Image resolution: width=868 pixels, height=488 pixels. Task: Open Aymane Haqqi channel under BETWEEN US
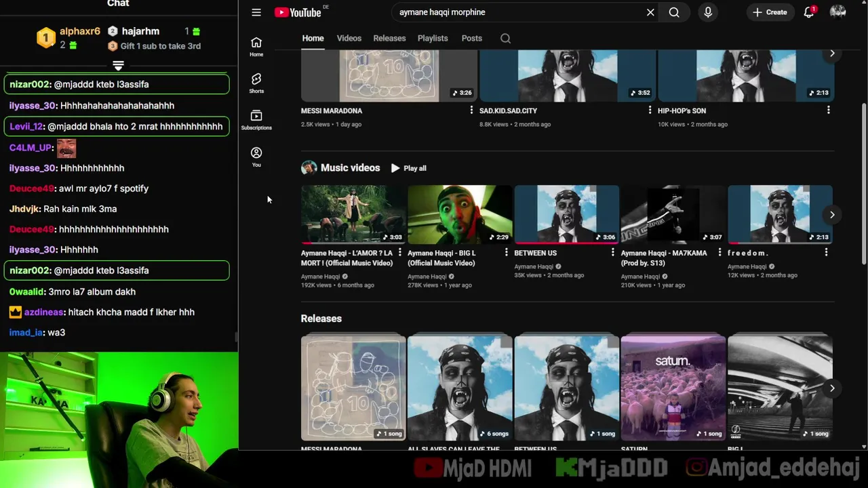(534, 266)
